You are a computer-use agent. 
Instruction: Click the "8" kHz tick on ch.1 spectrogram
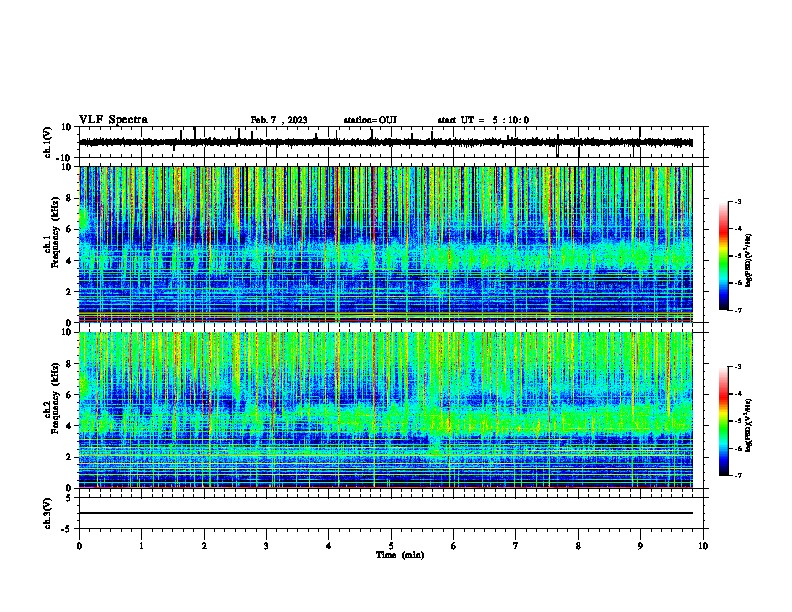pos(69,198)
